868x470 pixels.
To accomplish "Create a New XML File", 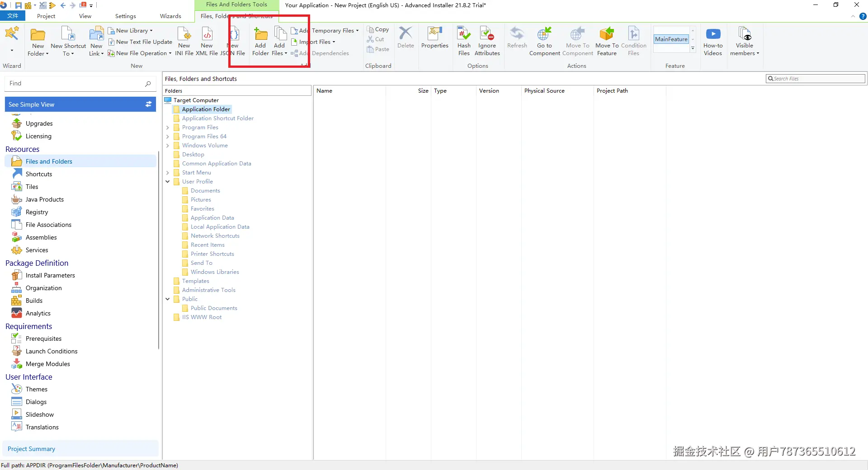I will click(207, 41).
